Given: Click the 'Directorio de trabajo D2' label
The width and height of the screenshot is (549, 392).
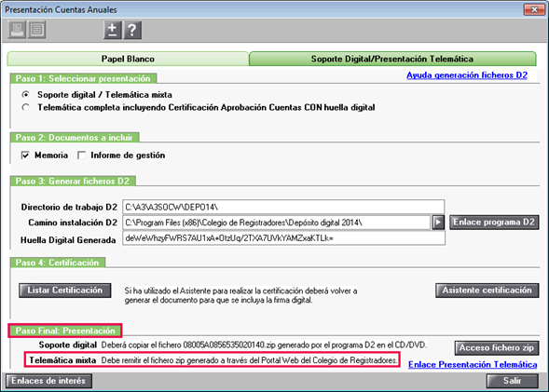Looking at the screenshot, I should point(69,207).
